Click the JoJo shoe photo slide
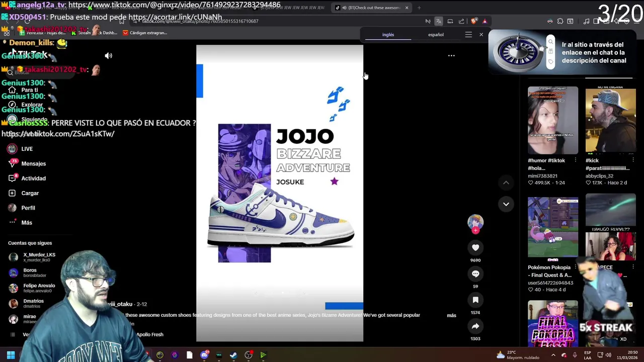644x362 pixels. [280, 194]
